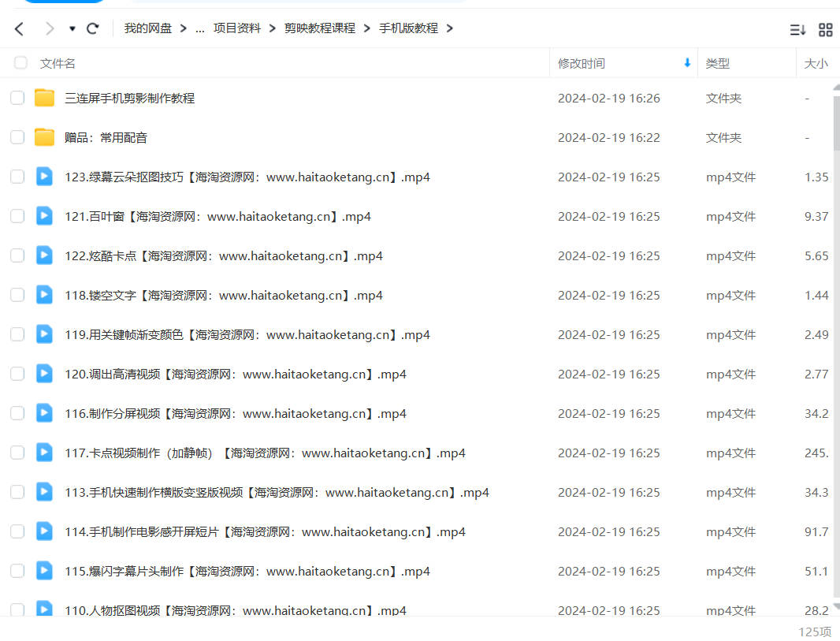Switch to grid view
This screenshot has width=840, height=641.
click(x=826, y=30)
